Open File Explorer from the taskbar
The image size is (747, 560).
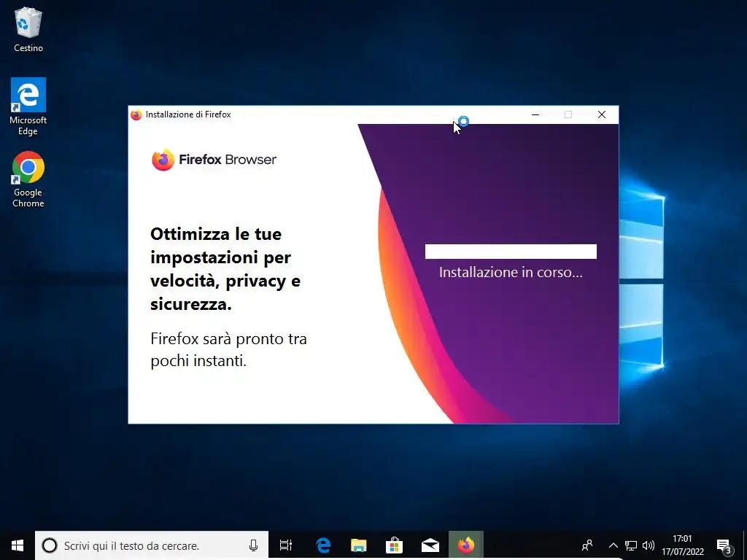point(359,545)
